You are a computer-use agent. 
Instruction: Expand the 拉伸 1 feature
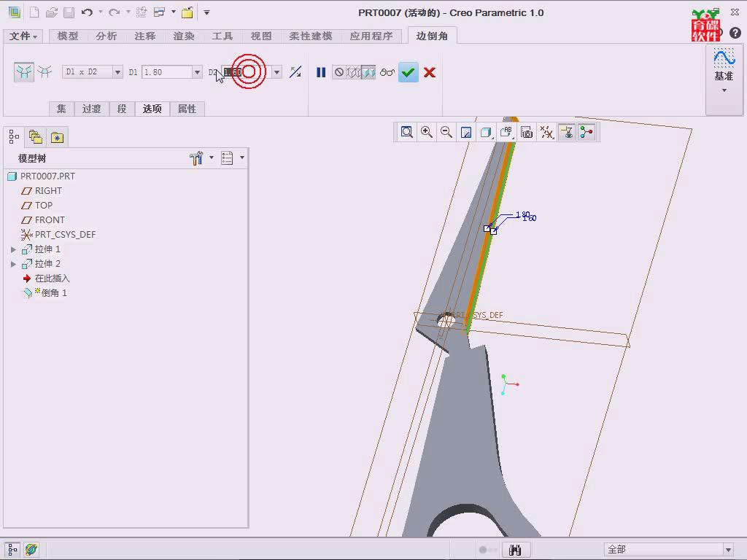click(x=13, y=249)
